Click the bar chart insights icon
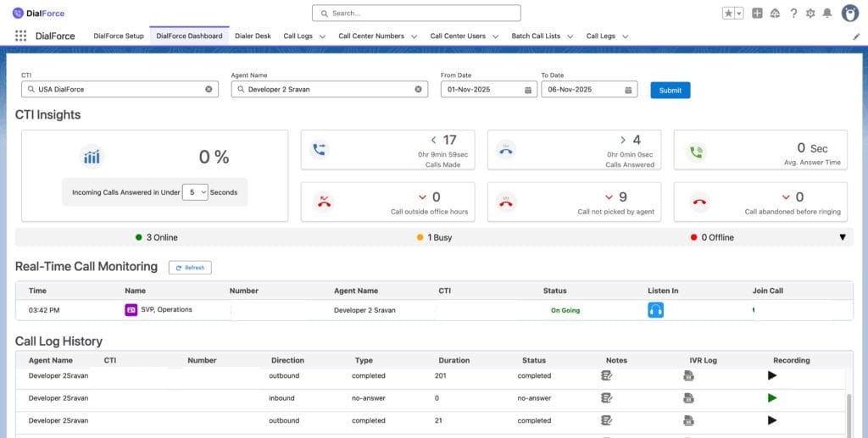This screenshot has height=438, width=868. (x=92, y=157)
